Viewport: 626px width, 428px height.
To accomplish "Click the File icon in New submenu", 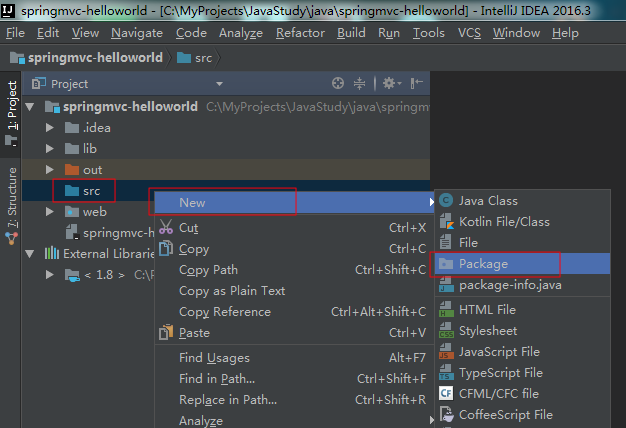I will 446,242.
